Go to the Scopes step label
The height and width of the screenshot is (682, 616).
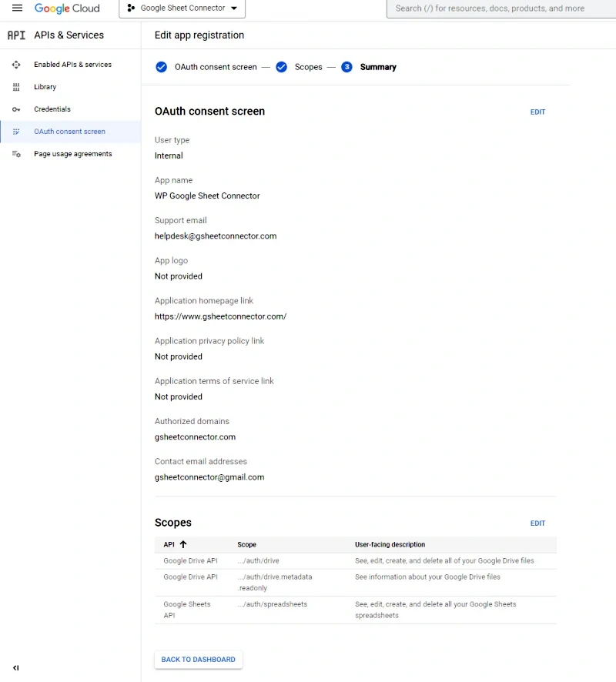click(x=309, y=67)
